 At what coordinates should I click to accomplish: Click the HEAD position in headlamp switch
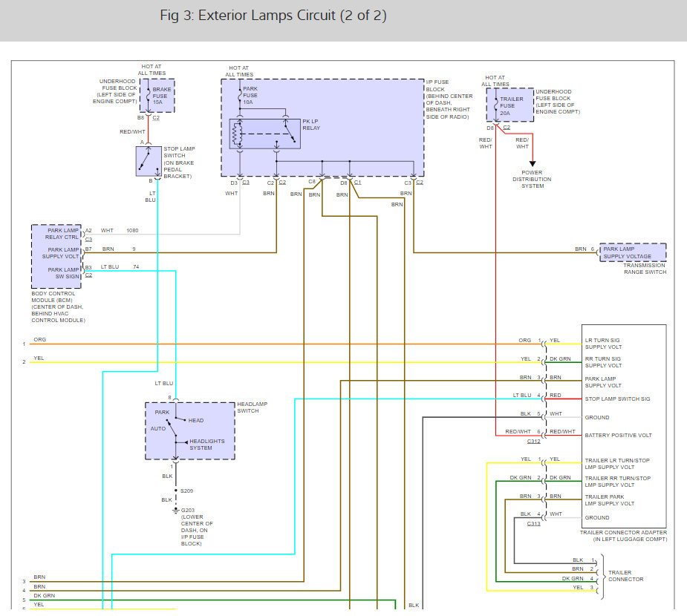click(196, 420)
